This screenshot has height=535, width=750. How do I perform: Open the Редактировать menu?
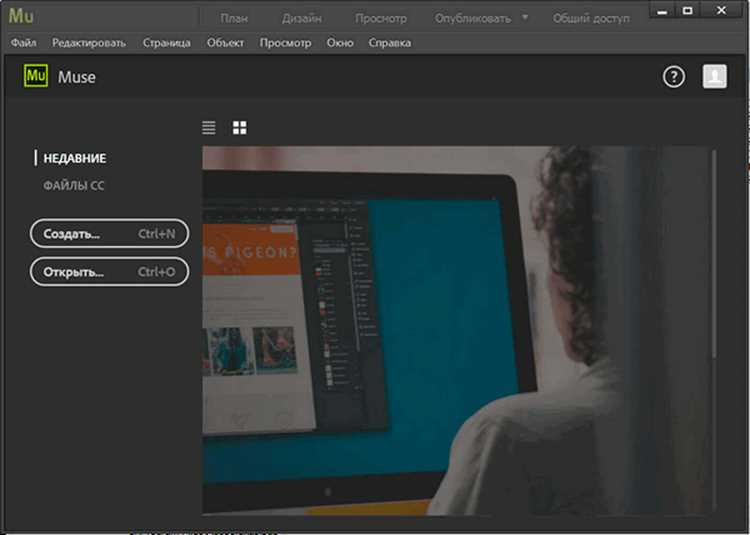89,43
